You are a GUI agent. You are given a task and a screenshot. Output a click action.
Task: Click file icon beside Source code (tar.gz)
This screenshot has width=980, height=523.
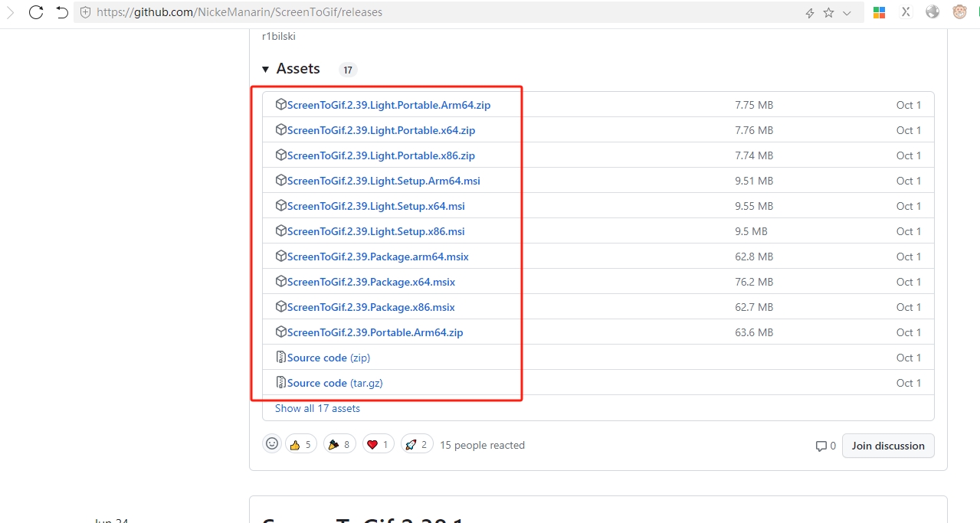point(280,383)
